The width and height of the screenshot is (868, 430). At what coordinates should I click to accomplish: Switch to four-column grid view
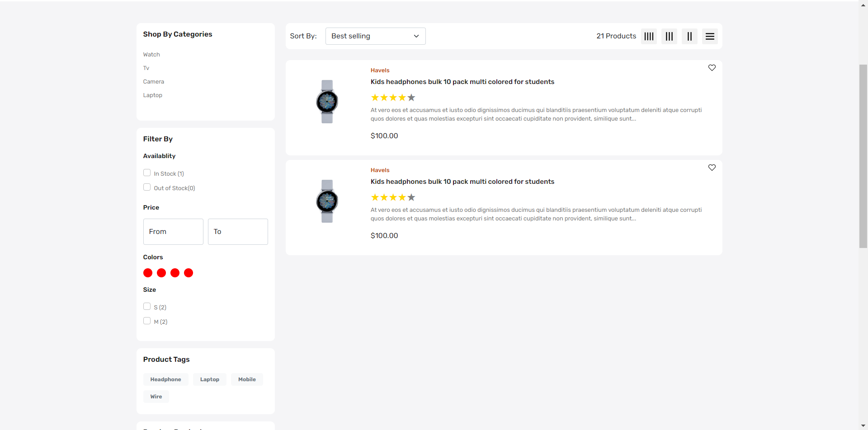click(648, 36)
